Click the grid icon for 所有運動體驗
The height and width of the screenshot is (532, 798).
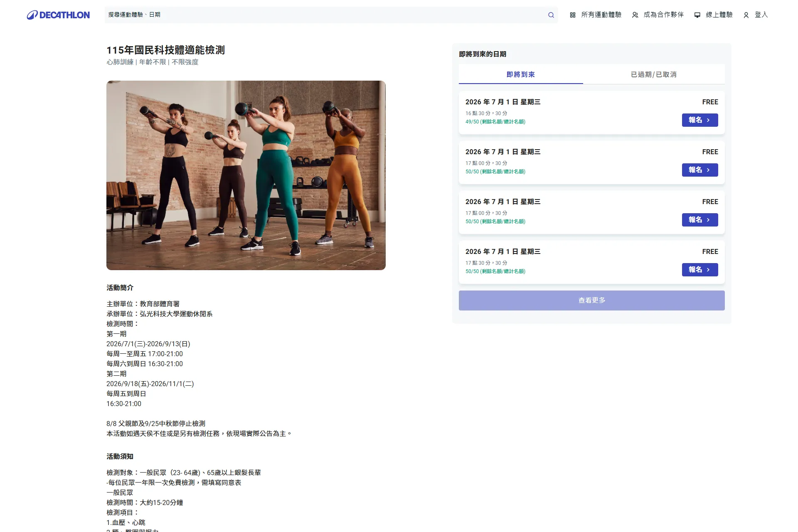pyautogui.click(x=573, y=15)
